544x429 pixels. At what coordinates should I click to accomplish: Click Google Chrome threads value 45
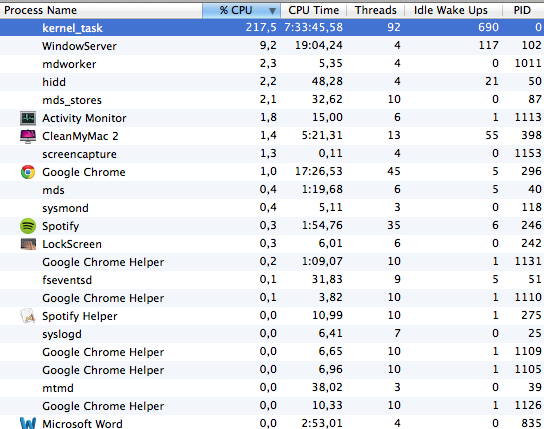[x=393, y=171]
